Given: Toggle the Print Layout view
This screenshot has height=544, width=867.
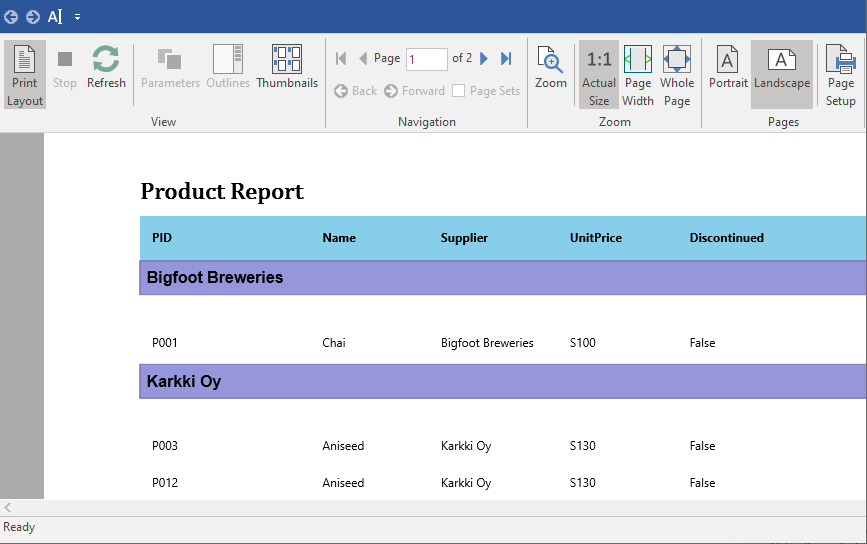Looking at the screenshot, I should [25, 74].
